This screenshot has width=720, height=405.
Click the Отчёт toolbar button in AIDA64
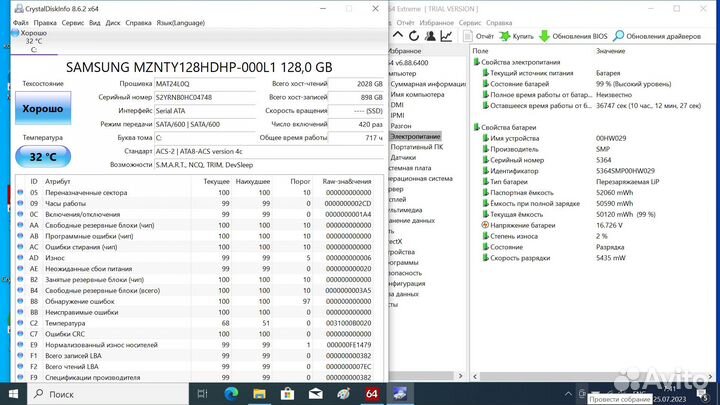point(478,36)
